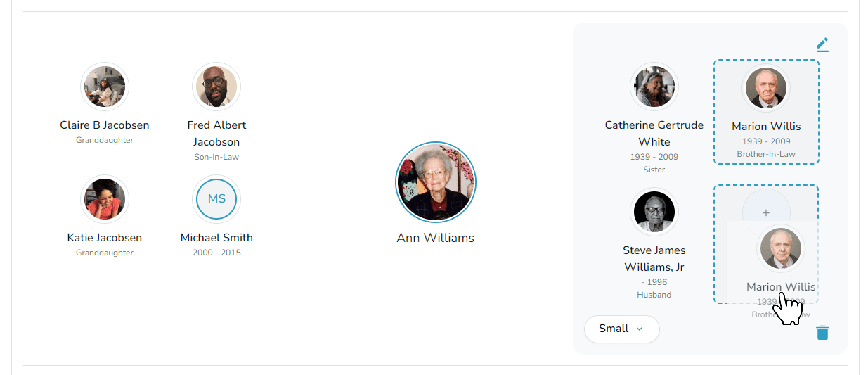
Task: Select Fred Albert Jacobson's photo
Action: 216,87
